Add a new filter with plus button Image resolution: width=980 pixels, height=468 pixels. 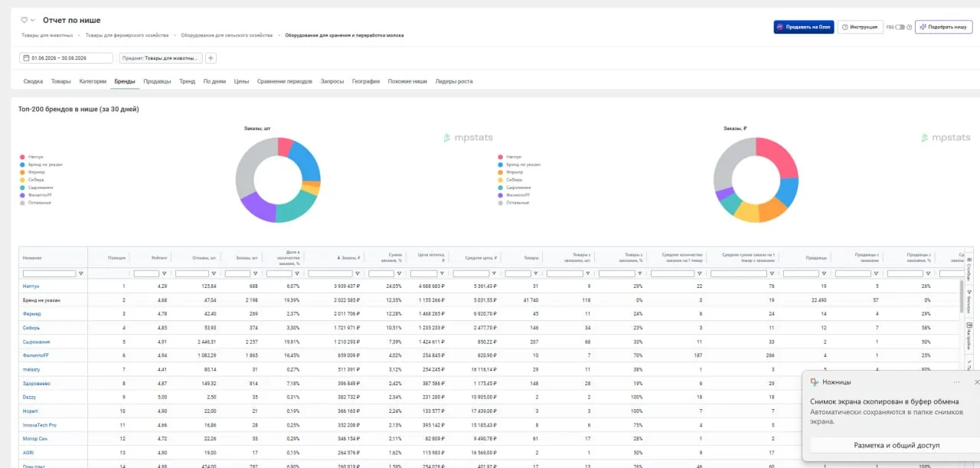click(x=211, y=58)
